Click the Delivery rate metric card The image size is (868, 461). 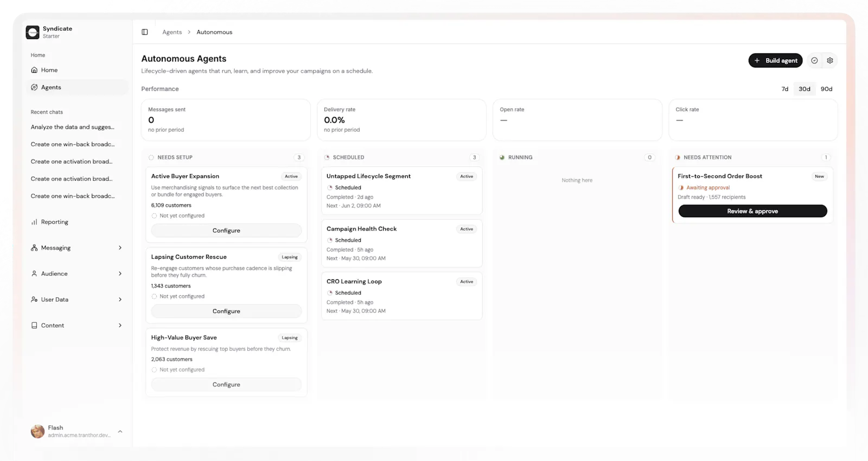tap(401, 120)
